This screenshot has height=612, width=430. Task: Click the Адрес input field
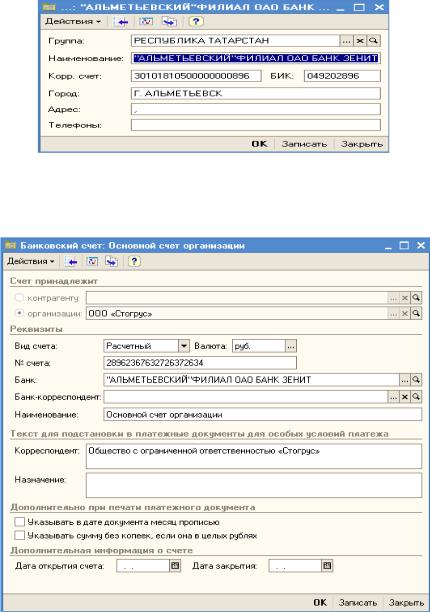pos(256,109)
